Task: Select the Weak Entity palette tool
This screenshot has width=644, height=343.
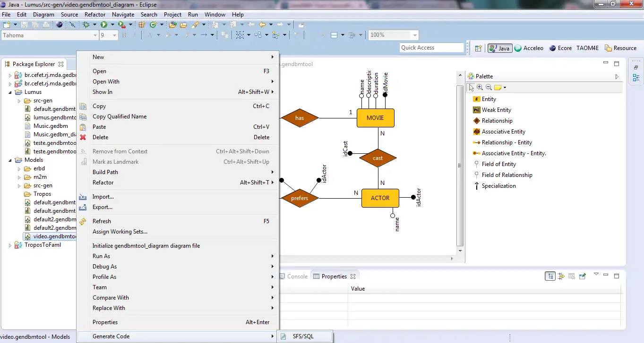Action: tap(492, 110)
